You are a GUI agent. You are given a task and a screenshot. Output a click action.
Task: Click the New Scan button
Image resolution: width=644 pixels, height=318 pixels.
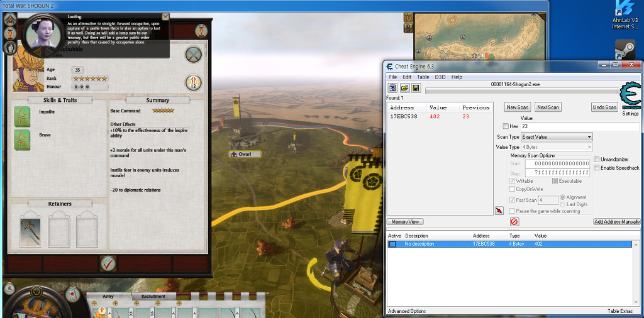pos(518,107)
